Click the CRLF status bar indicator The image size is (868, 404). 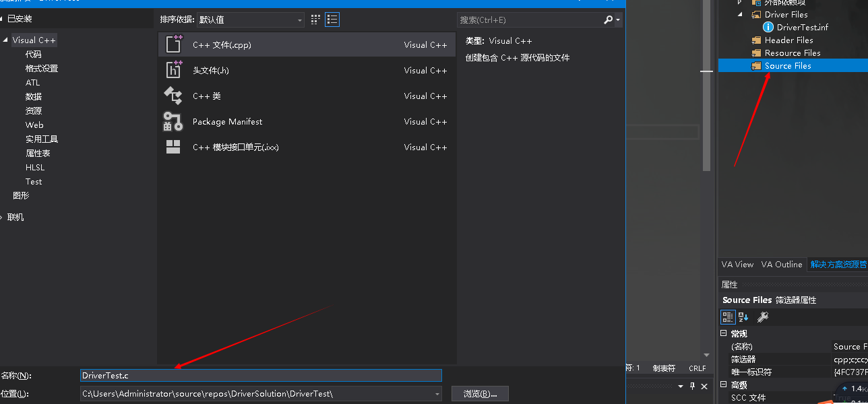(697, 368)
